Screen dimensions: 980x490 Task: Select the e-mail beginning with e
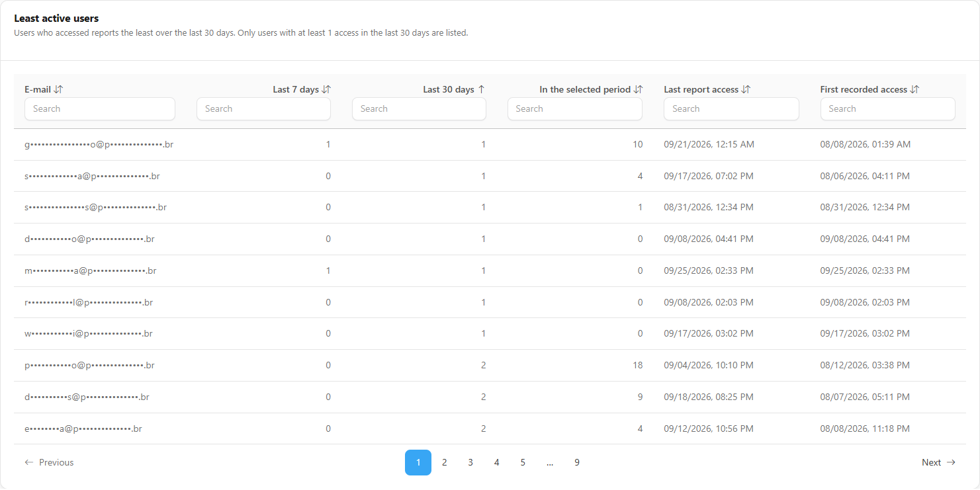click(83, 429)
